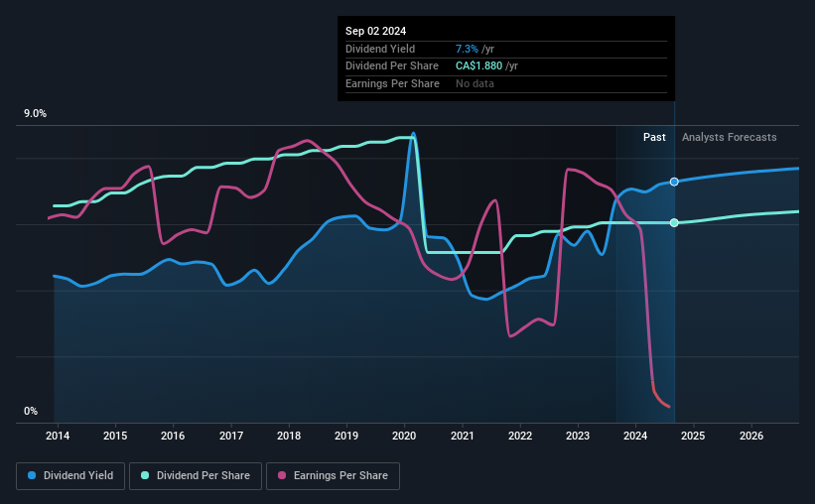Click the 2015 x-axis label
Image resolution: width=815 pixels, height=504 pixels.
tap(115, 436)
